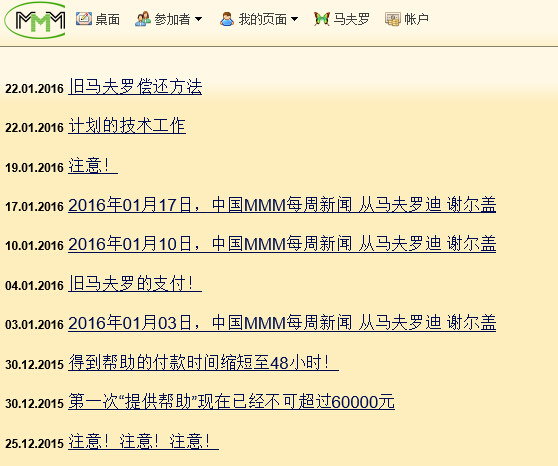Open the 帐户 menu item
The width and height of the screenshot is (558, 466).
[416, 19]
